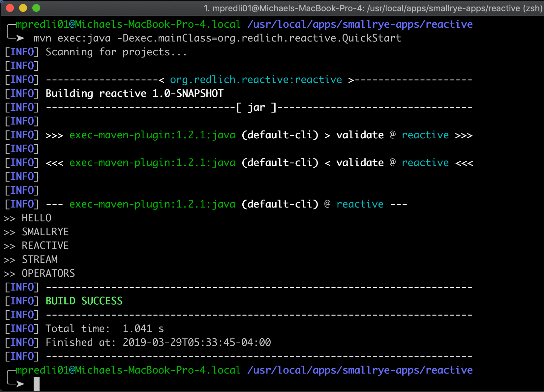Click the green BUILD SUCCESS text
544x392 pixels.
[x=84, y=300]
